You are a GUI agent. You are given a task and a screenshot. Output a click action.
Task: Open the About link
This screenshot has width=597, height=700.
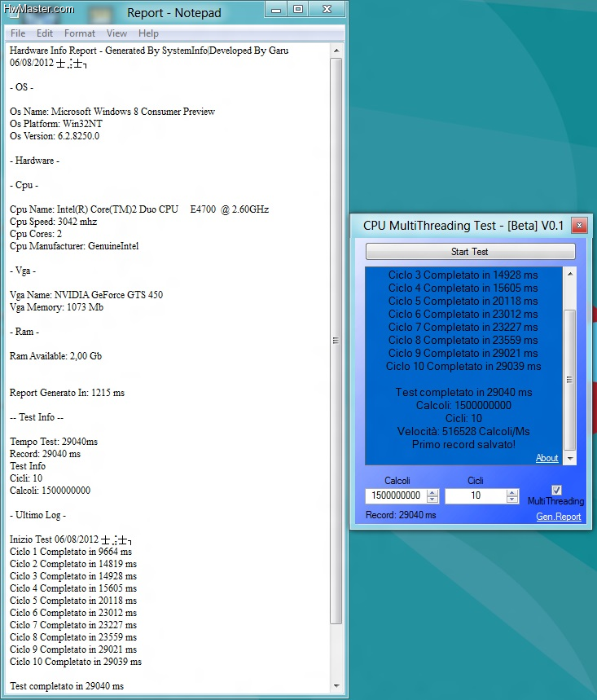pos(547,458)
